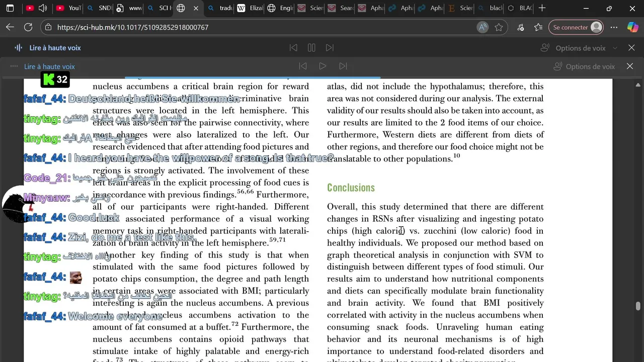Click the 'Se connecter' profile button
Viewport: 644px width, 362px height.
[576, 27]
